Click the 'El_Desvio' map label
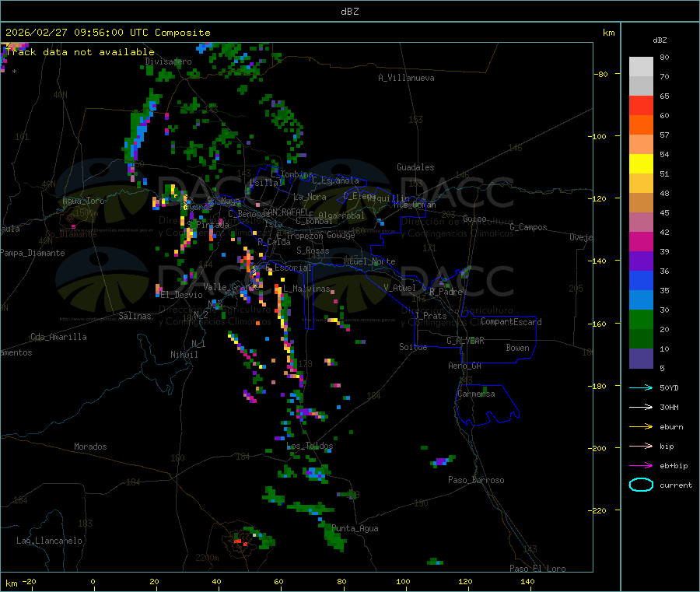Screen dimensions: 700x592 pos(182,295)
